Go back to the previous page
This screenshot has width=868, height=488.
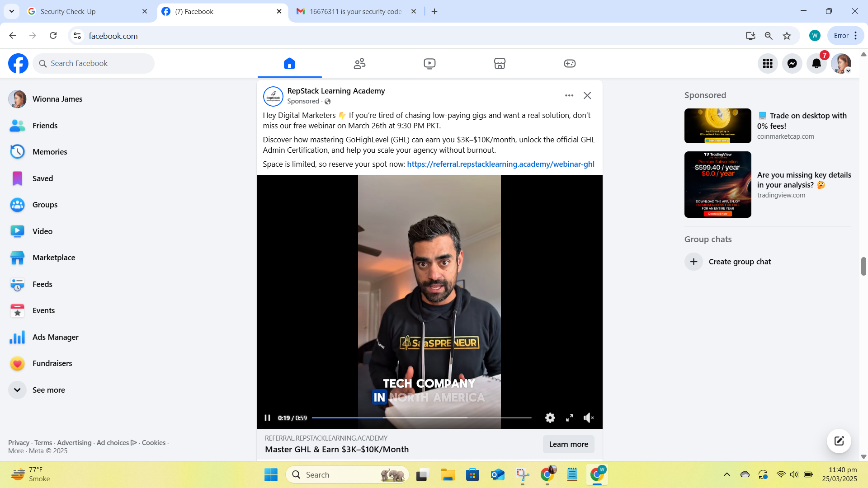click(12, 36)
